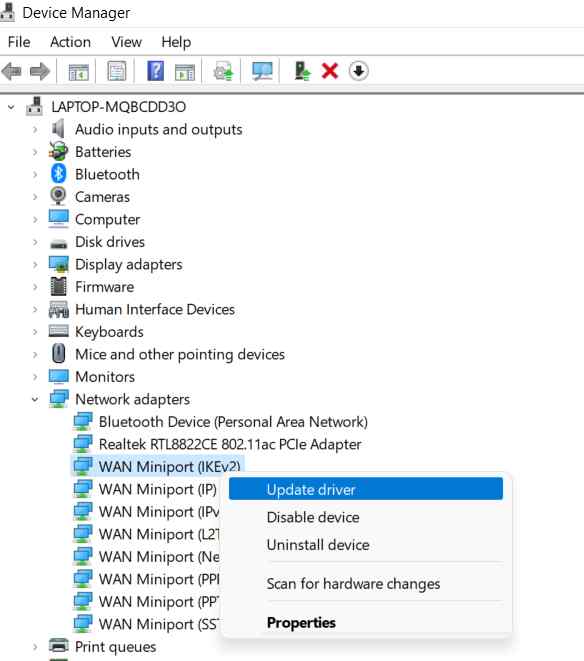
Task: Click the Print queues printer icon
Action: click(x=58, y=645)
